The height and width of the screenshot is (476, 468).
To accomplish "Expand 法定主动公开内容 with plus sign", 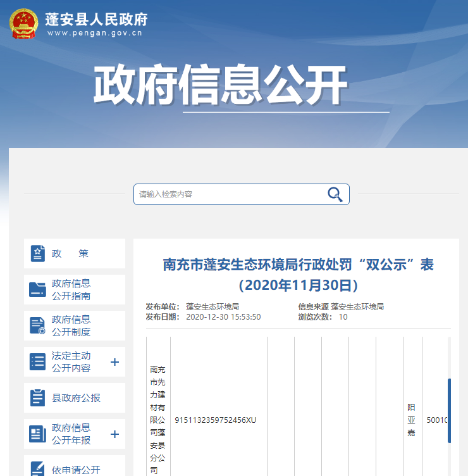I will pyautogui.click(x=114, y=362).
